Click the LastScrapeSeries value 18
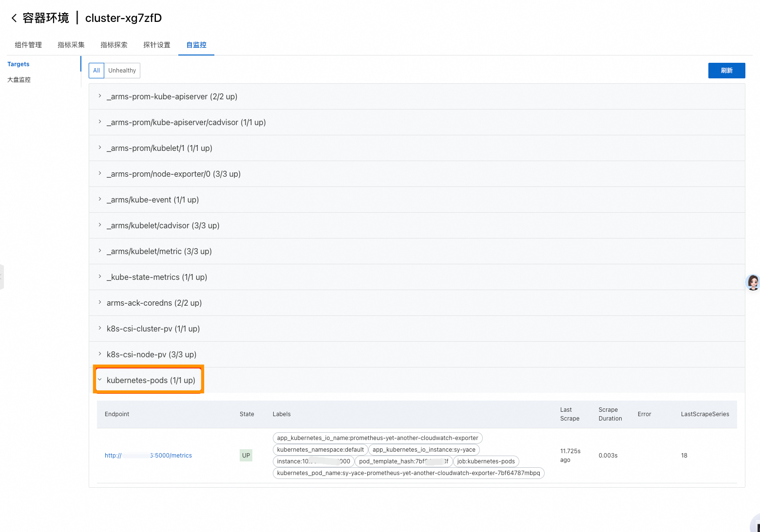 click(x=684, y=456)
